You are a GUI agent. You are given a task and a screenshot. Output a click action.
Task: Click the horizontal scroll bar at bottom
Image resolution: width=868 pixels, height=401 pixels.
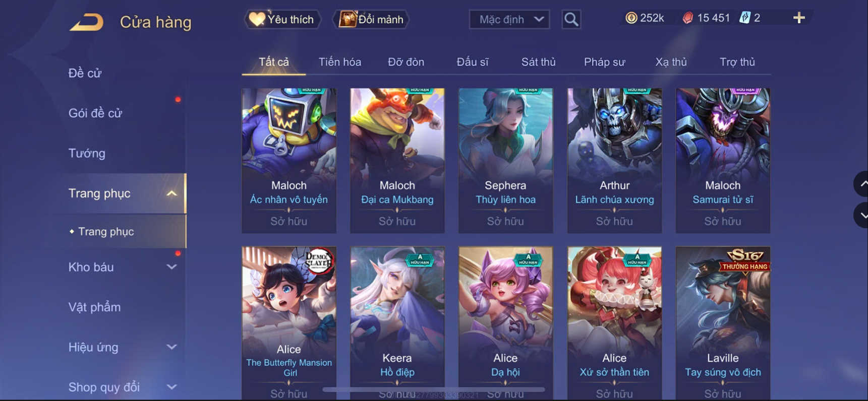(x=434, y=389)
